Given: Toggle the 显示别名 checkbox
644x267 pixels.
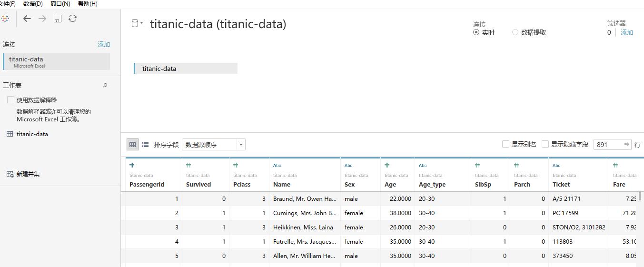Looking at the screenshot, I should [x=505, y=144].
